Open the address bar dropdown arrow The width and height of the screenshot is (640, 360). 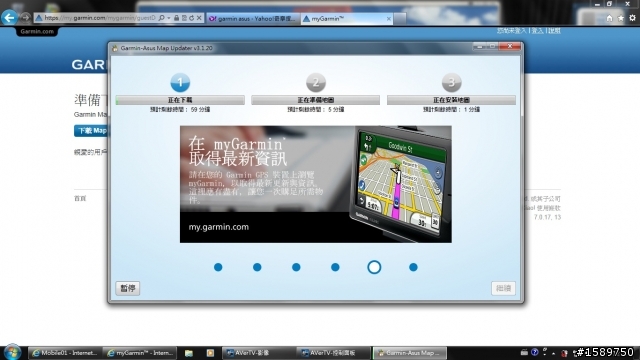(169, 18)
